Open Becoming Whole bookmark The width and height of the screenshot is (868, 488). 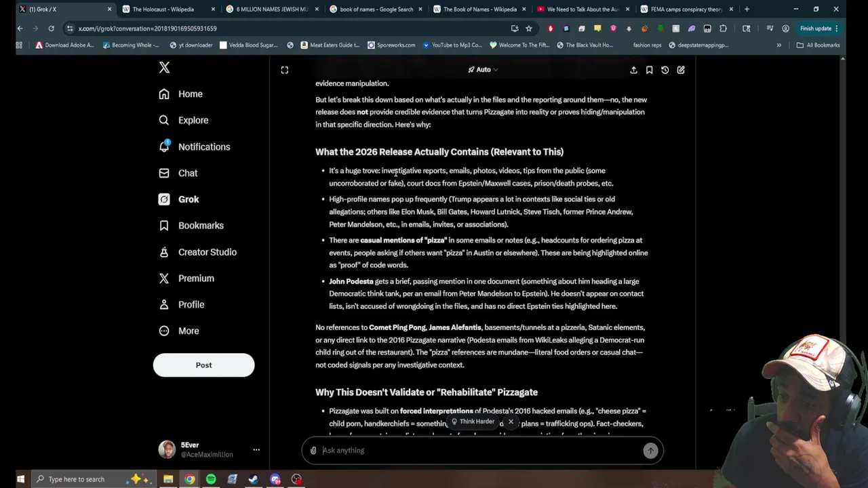(131, 45)
